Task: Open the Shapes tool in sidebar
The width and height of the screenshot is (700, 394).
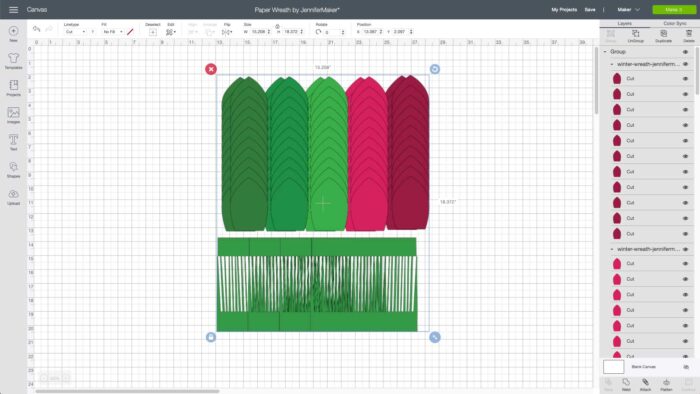Action: [13, 170]
